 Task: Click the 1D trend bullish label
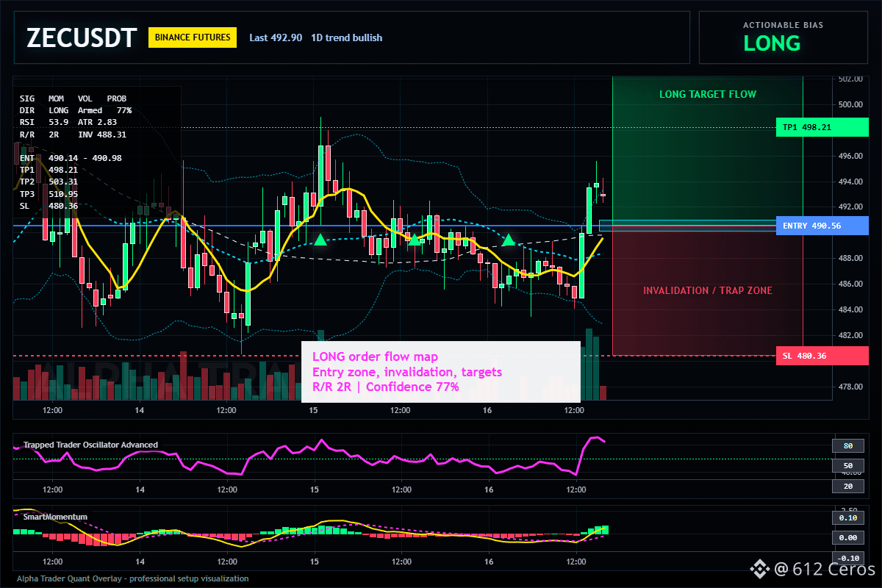point(347,37)
